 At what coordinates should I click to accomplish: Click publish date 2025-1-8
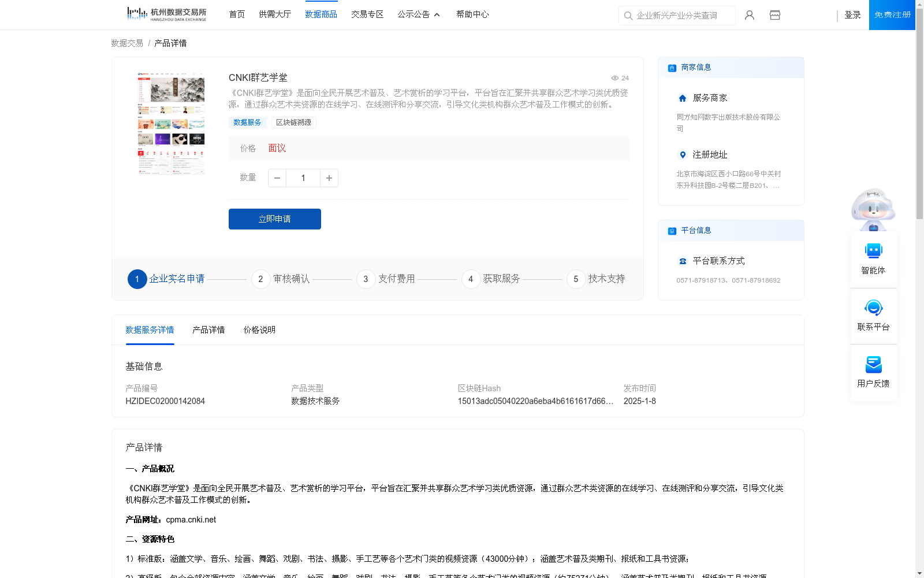tap(640, 401)
